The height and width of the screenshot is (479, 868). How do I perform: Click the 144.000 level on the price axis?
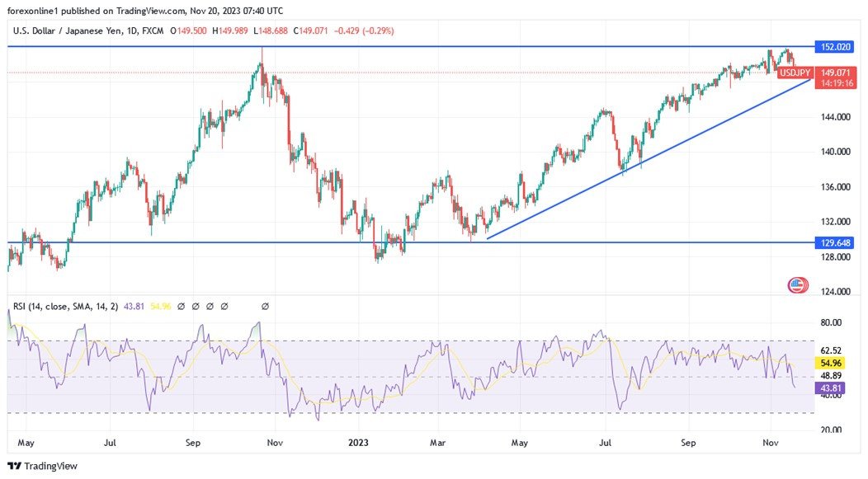click(x=837, y=117)
